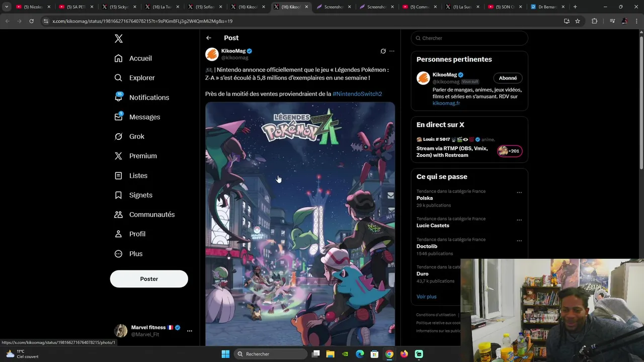Image resolution: width=644 pixels, height=362 pixels.
Task: Switch to the Nicolas YouTube tab
Action: tap(33, 7)
